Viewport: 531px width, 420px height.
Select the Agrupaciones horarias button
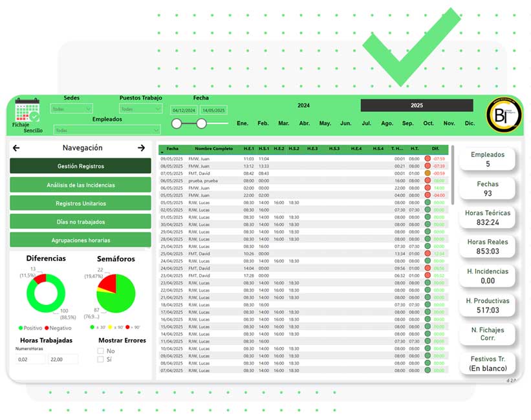(81, 240)
